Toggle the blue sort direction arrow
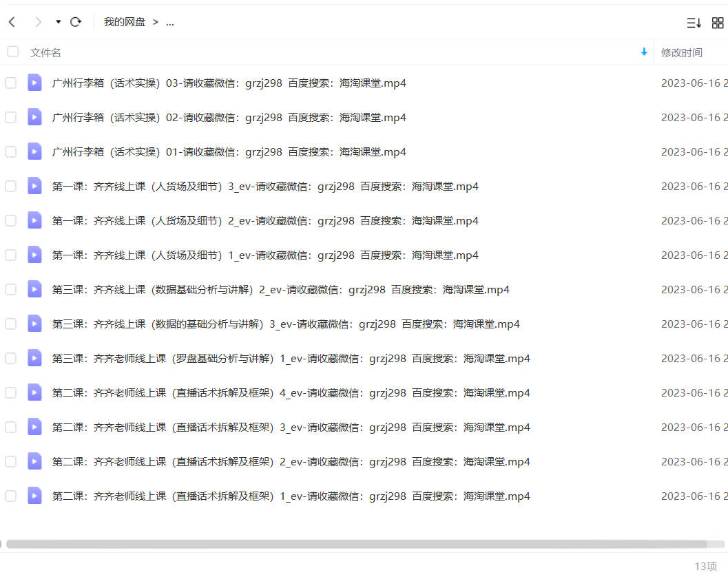This screenshot has width=728, height=579. pos(644,52)
